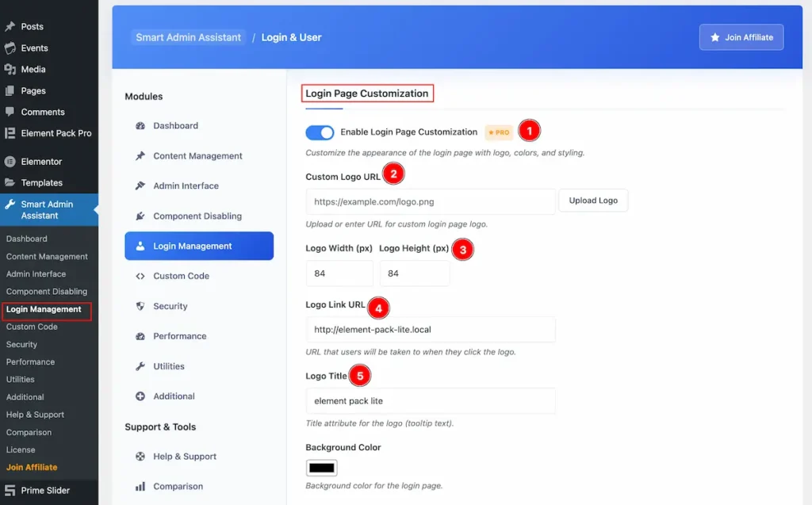Click the Custom Code brackets icon
Image resolution: width=812 pixels, height=505 pixels.
click(x=140, y=276)
